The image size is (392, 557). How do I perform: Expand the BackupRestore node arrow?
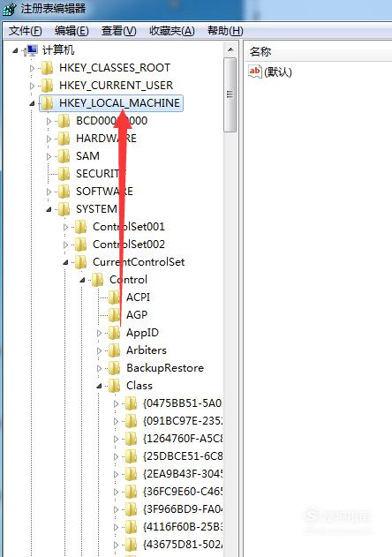tap(100, 368)
